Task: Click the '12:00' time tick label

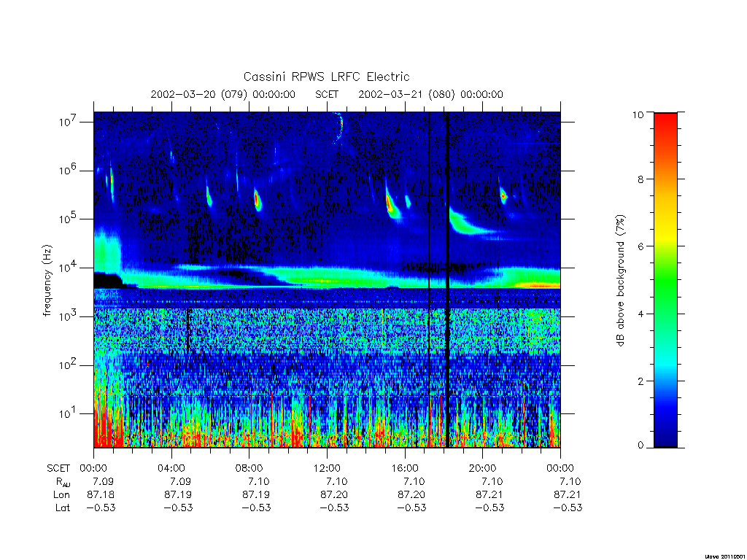Action: click(327, 469)
